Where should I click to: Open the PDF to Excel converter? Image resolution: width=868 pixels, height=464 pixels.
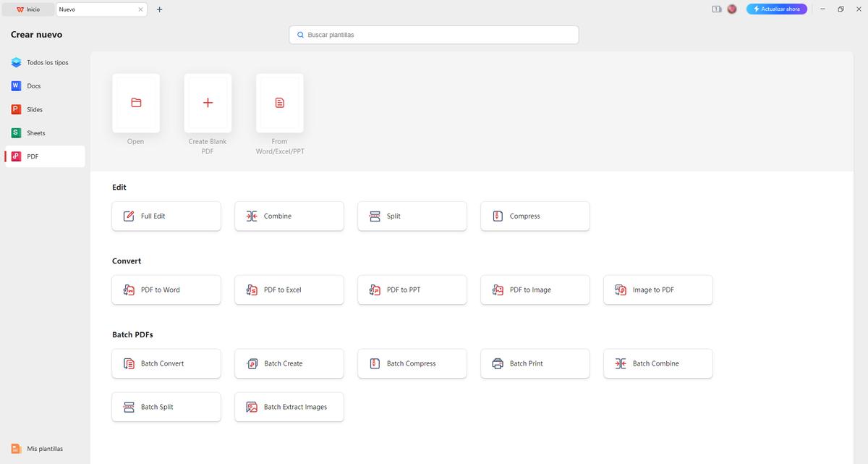pos(289,290)
